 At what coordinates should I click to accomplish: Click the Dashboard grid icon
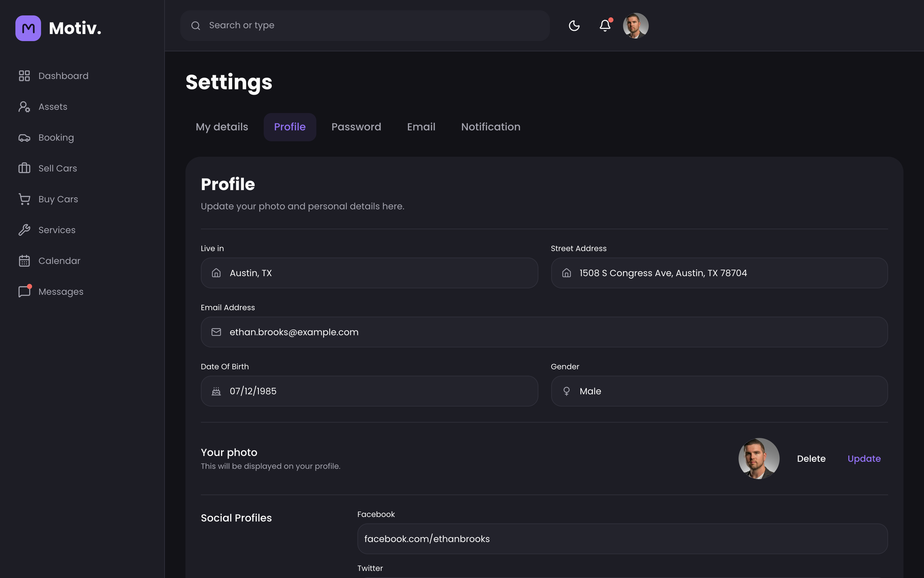click(24, 76)
